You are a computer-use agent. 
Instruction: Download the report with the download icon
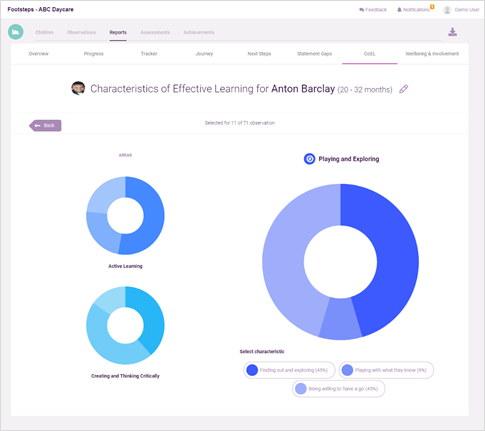(452, 32)
